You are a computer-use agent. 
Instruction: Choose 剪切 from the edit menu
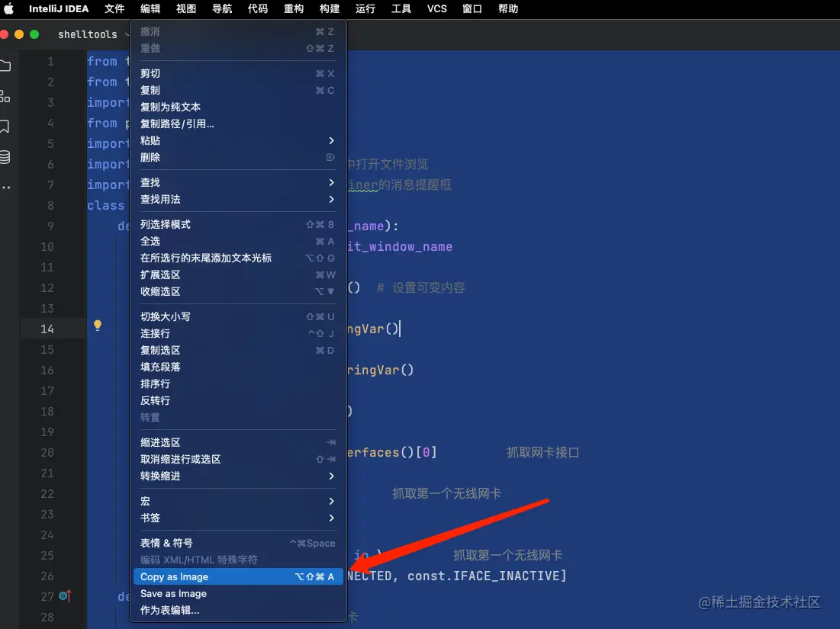[x=238, y=73]
